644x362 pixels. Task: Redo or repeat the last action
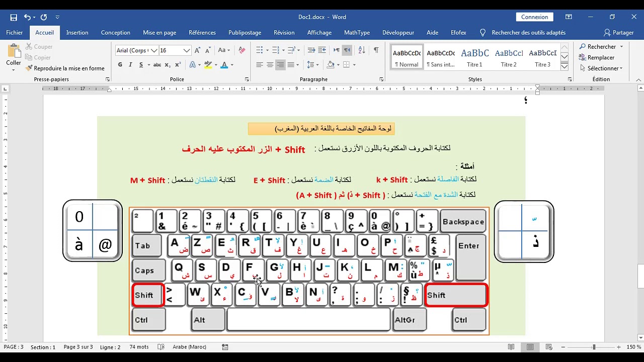point(44,17)
